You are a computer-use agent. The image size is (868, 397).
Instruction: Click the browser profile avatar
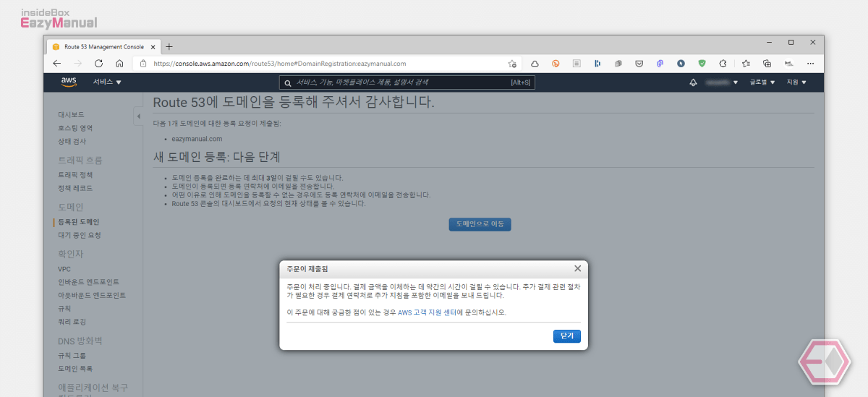788,64
